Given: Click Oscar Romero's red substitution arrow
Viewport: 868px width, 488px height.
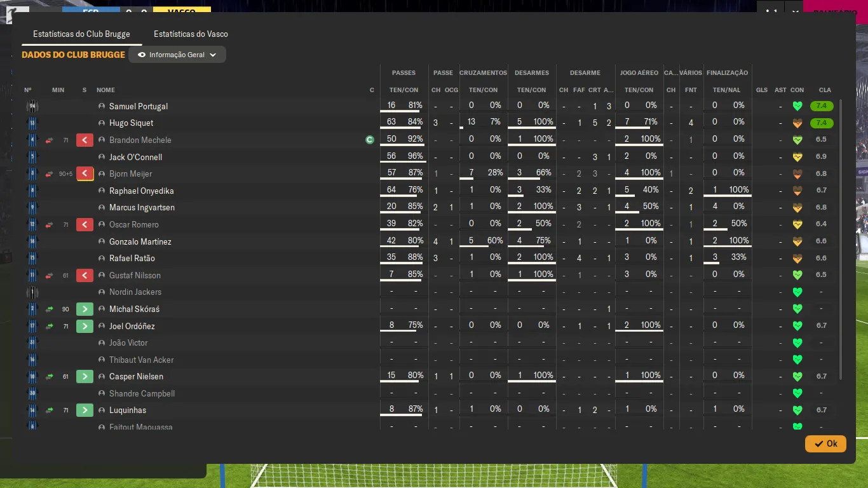Looking at the screenshot, I should coord(85,224).
